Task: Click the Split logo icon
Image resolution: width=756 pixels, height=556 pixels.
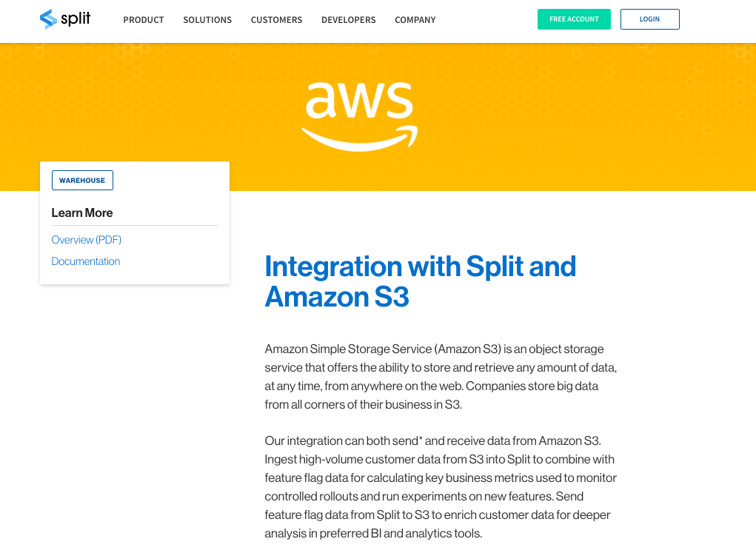Action: [x=48, y=19]
